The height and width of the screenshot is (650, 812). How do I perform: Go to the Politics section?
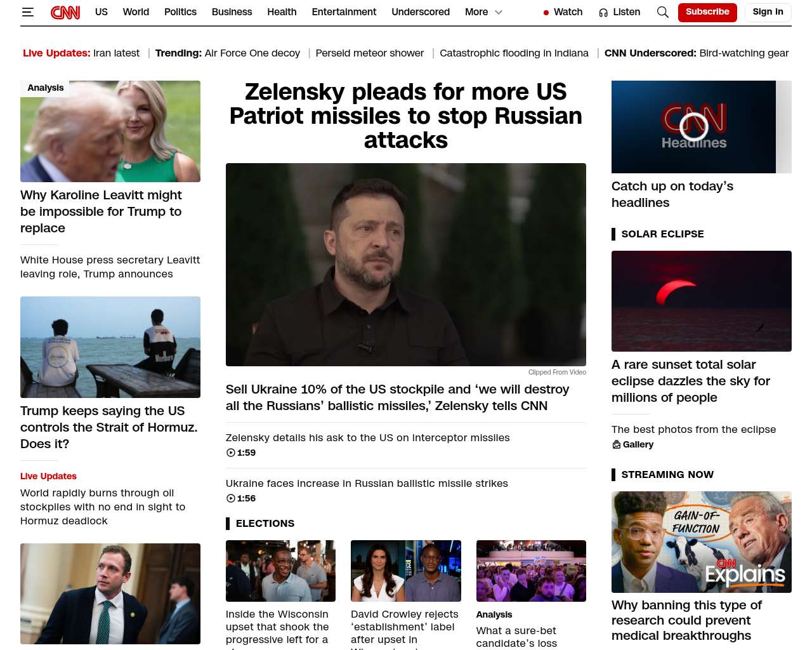[x=180, y=12]
